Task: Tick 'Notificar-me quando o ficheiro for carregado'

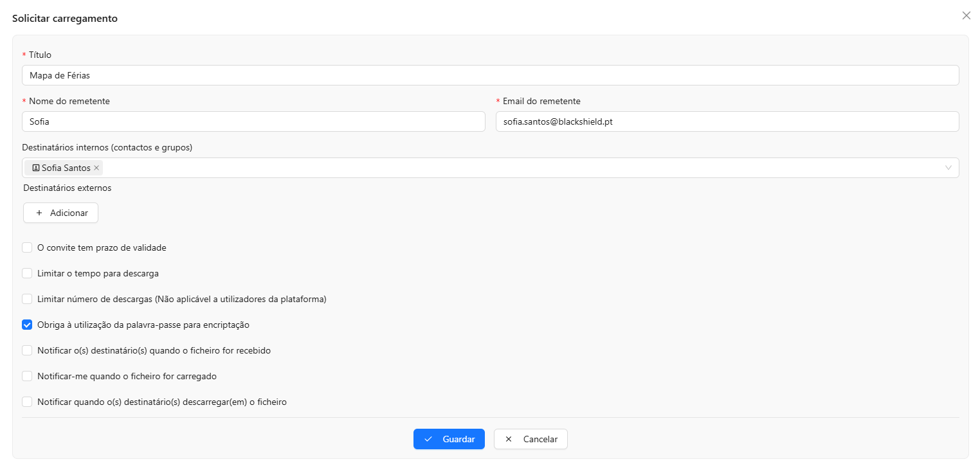Action: (27, 376)
